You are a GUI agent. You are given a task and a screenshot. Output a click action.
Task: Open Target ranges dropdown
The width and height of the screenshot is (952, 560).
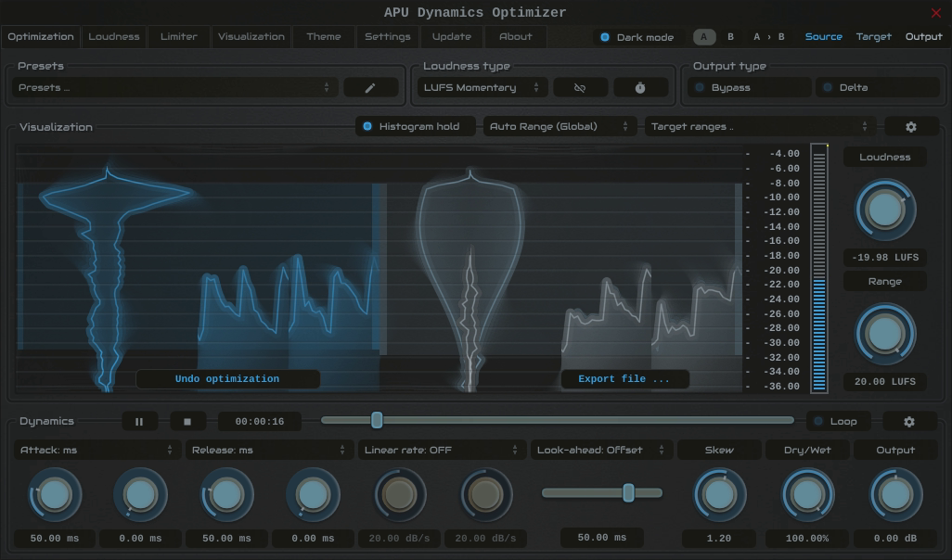[x=760, y=127]
